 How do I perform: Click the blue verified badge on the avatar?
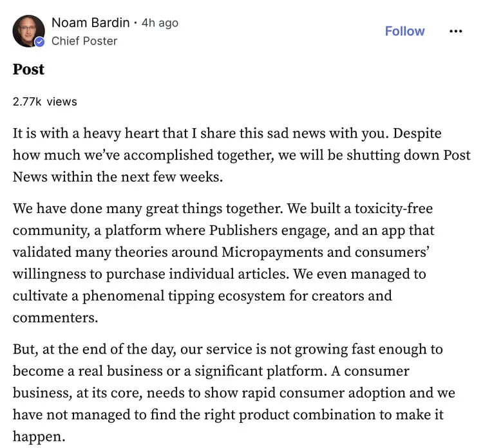point(41,42)
